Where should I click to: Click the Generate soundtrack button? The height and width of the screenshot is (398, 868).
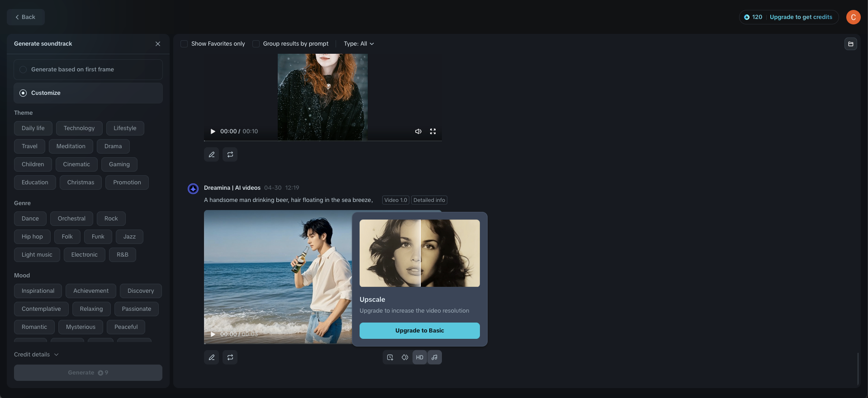click(x=88, y=373)
